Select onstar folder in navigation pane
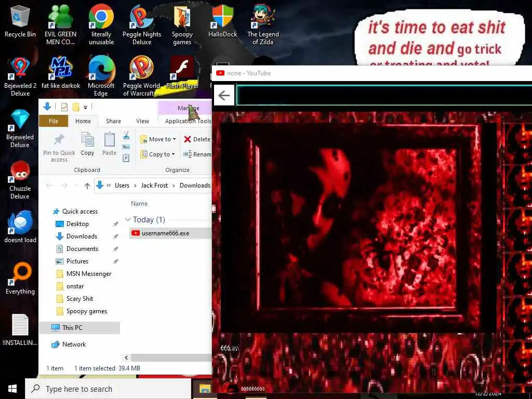The width and height of the screenshot is (532, 399). point(75,286)
